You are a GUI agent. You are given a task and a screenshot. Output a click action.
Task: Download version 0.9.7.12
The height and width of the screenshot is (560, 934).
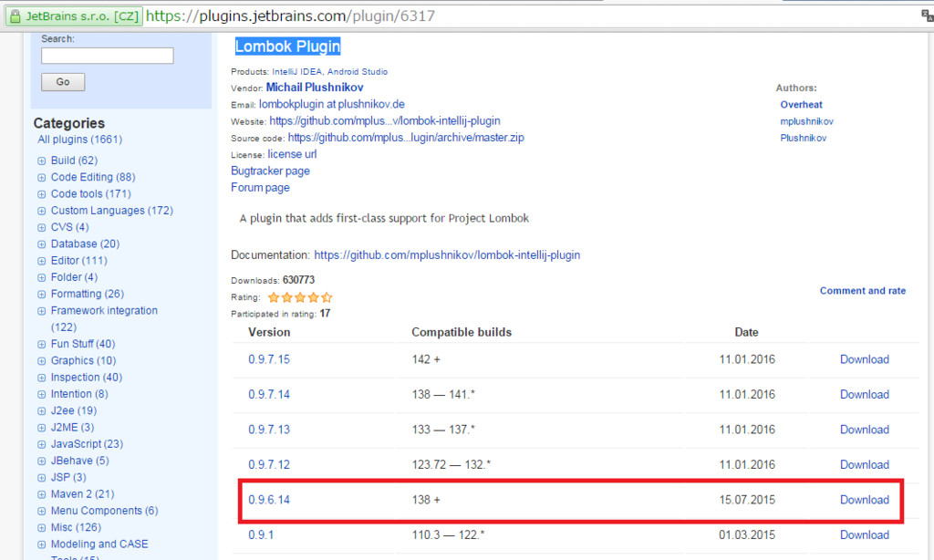pyautogui.click(x=865, y=464)
